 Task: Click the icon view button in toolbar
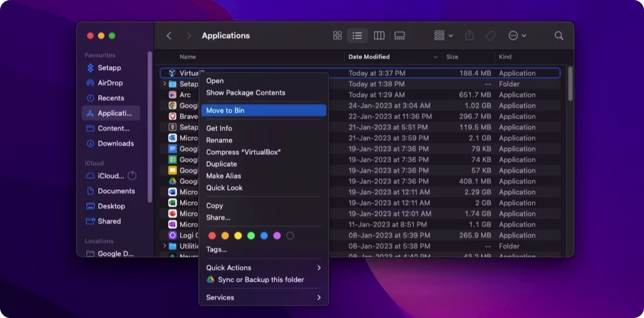click(337, 36)
